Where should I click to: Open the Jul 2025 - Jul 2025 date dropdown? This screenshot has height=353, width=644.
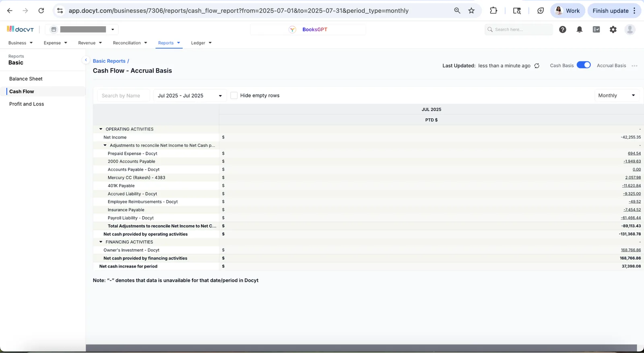click(190, 95)
